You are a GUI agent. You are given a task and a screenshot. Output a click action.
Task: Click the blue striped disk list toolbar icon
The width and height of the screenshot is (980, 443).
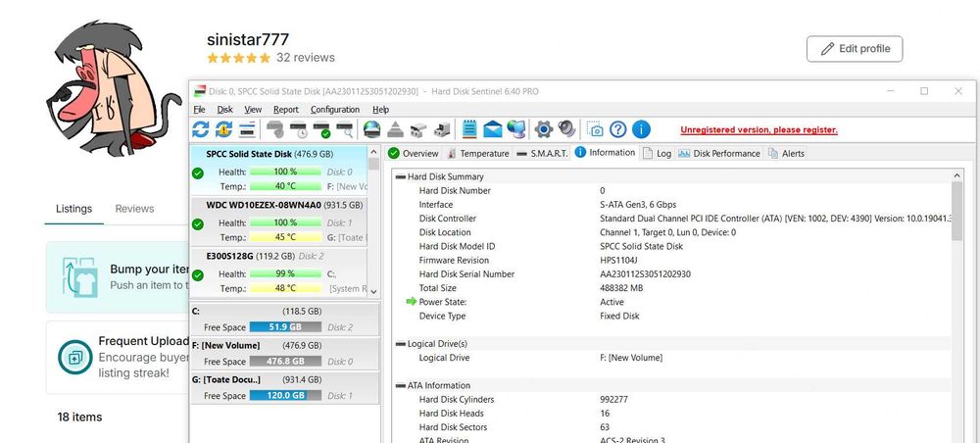pos(248,129)
